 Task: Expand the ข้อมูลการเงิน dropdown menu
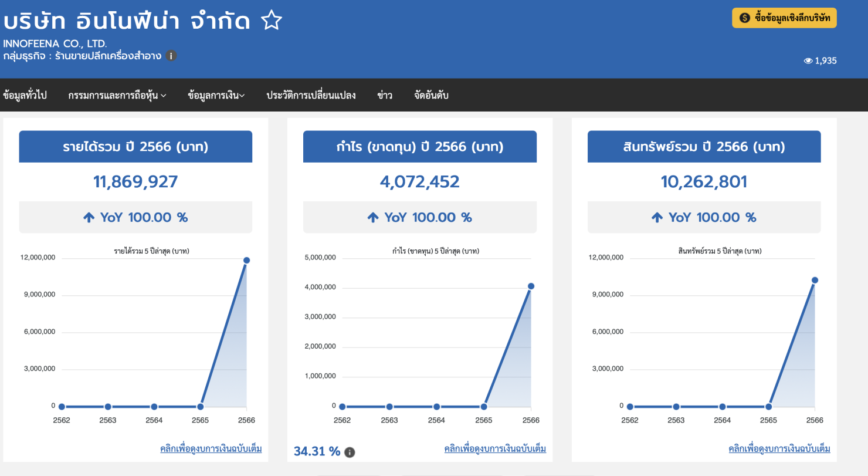coord(216,95)
